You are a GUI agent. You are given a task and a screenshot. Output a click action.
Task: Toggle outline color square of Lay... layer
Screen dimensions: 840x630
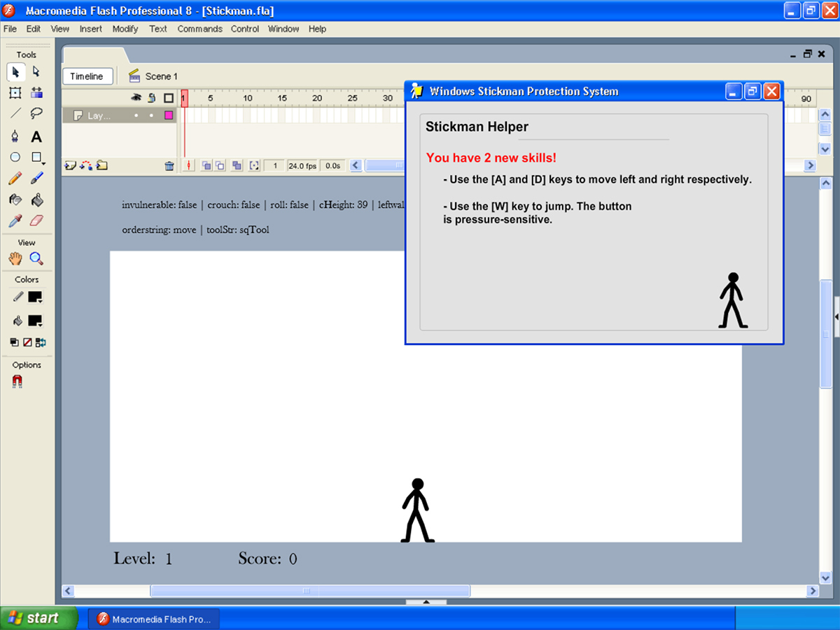click(169, 115)
